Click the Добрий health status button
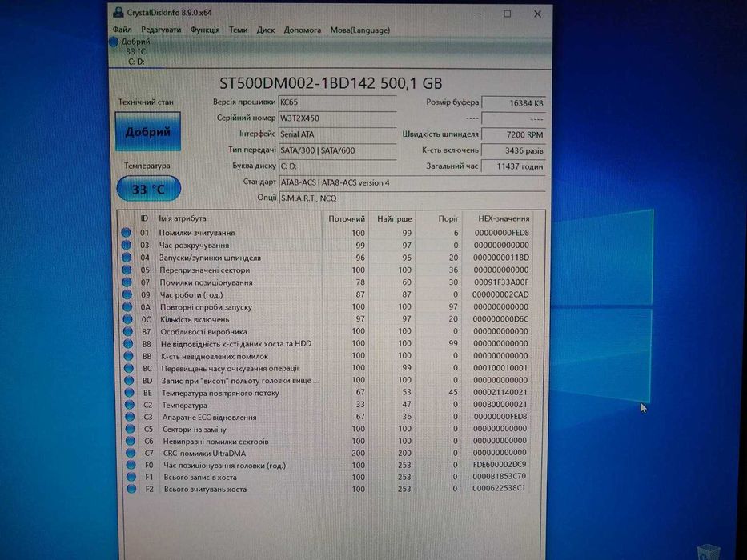 (147, 131)
